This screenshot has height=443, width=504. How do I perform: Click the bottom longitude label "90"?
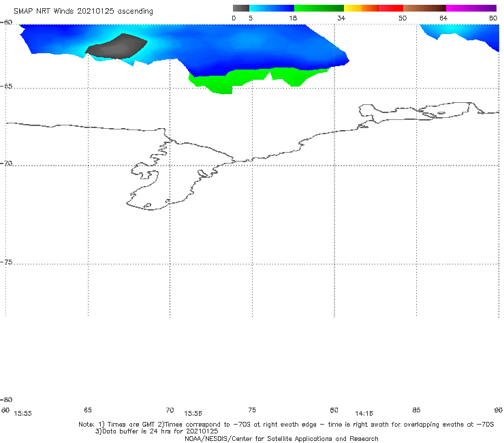point(499,410)
